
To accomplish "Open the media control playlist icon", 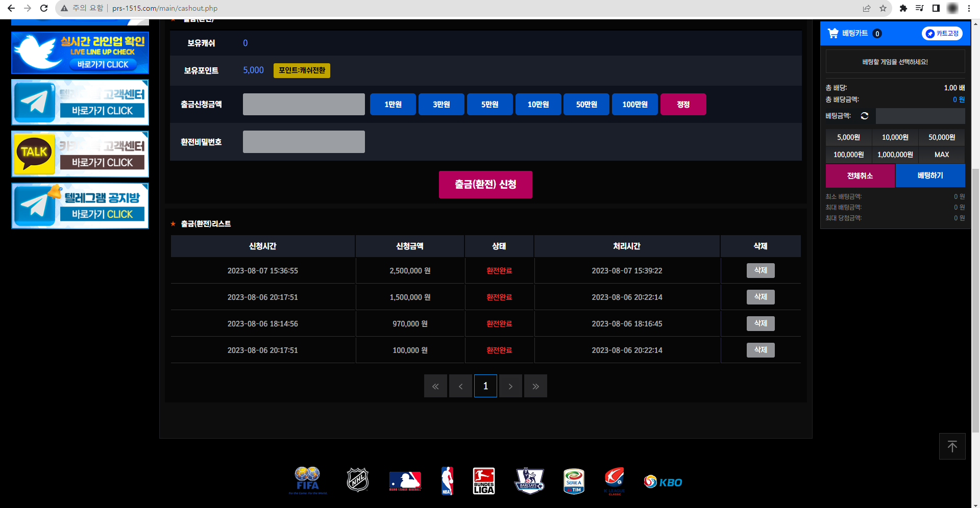I will click(x=920, y=8).
